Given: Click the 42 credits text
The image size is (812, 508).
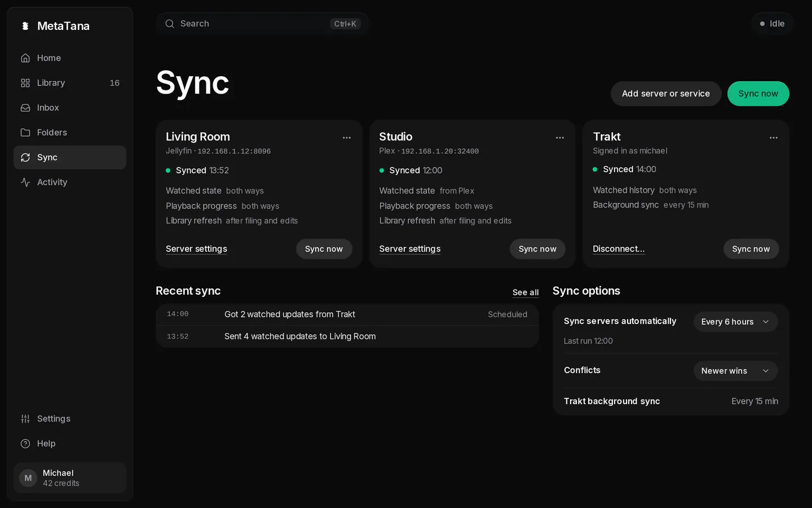Looking at the screenshot, I should tap(61, 484).
